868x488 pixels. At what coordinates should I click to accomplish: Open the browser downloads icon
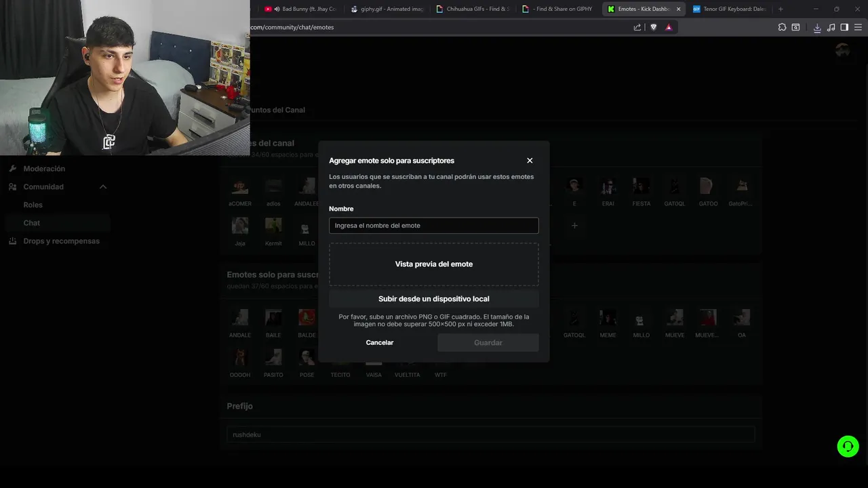pyautogui.click(x=817, y=27)
